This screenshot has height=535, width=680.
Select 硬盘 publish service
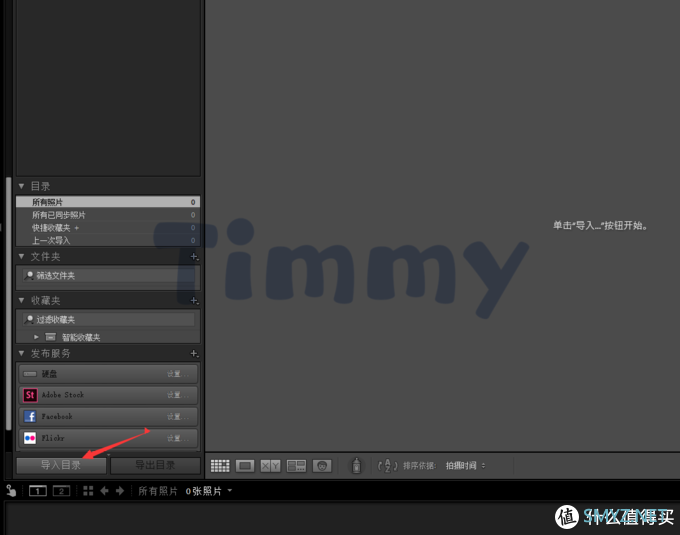click(x=108, y=374)
